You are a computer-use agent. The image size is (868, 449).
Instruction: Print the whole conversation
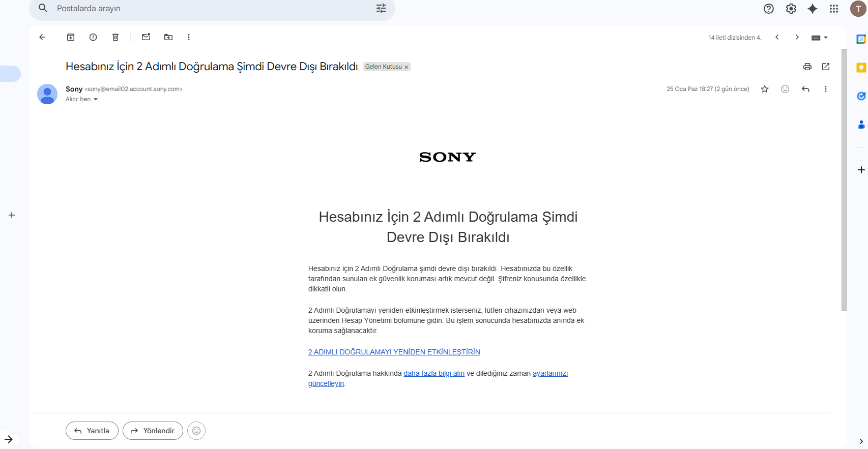tap(807, 67)
